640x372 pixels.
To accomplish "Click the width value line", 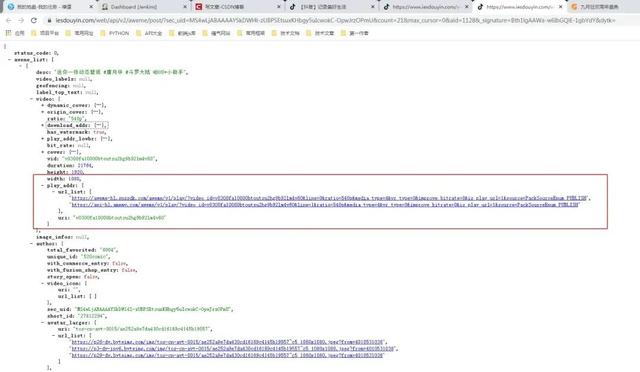I will pyautogui.click(x=64, y=179).
